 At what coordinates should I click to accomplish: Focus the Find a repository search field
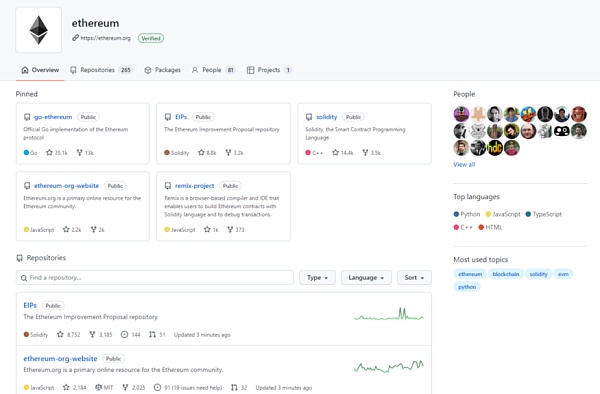155,278
